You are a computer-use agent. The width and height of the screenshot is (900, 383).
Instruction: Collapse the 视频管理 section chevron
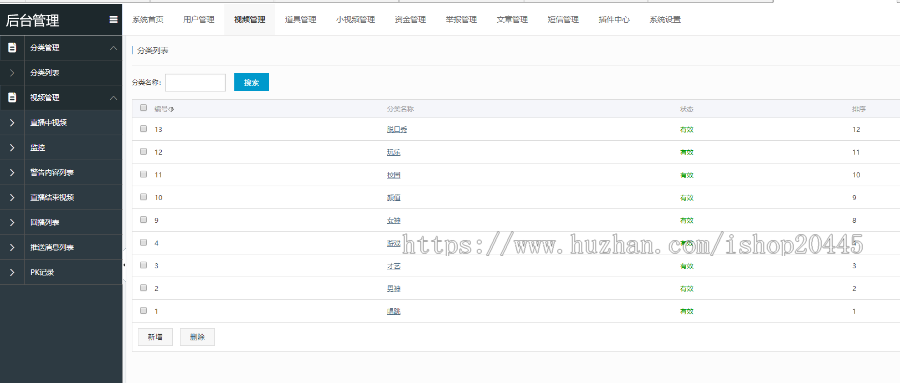pos(113,98)
